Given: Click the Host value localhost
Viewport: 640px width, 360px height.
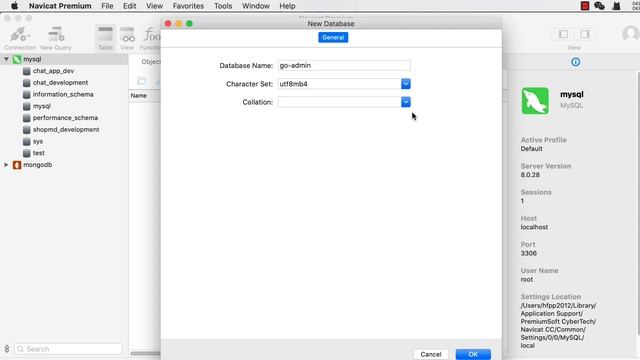Looking at the screenshot, I should [x=534, y=227].
